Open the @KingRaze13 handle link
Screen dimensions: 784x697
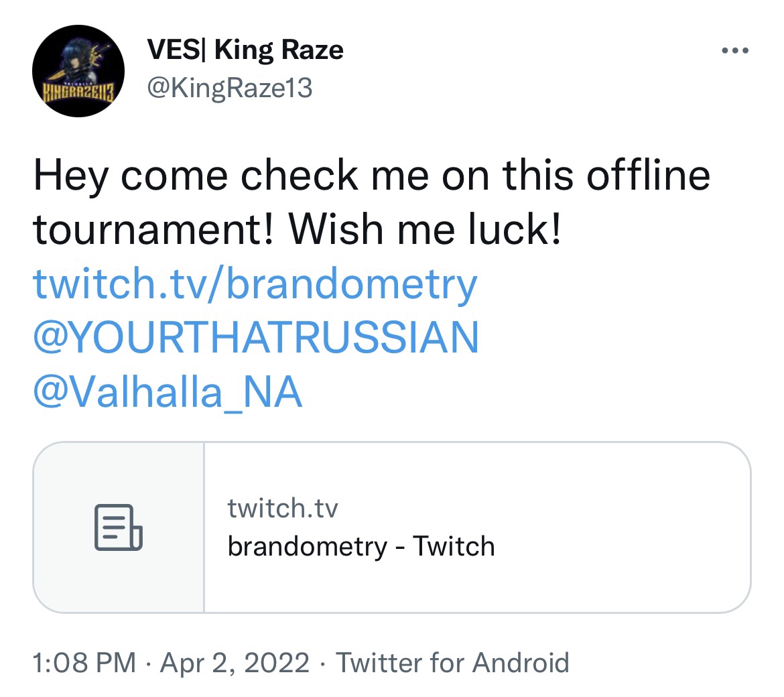pos(229,88)
